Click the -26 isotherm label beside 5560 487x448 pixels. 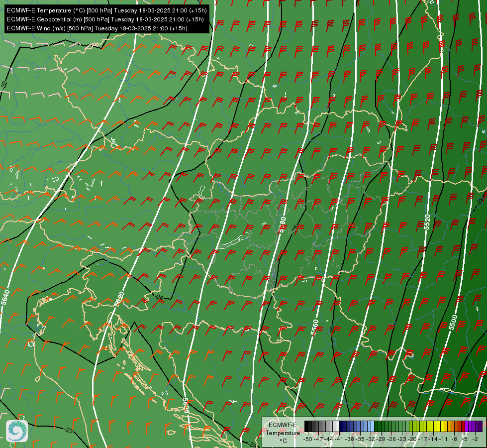(x=332, y=330)
